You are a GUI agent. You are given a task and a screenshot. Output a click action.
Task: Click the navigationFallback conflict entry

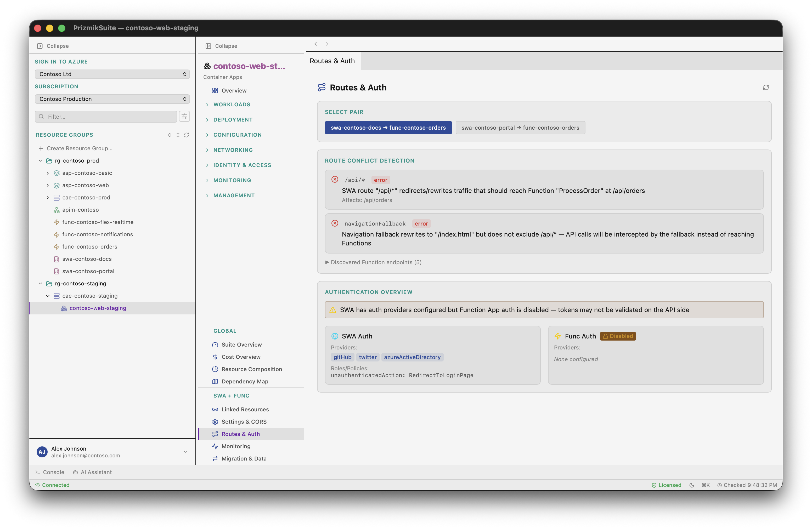544,233
